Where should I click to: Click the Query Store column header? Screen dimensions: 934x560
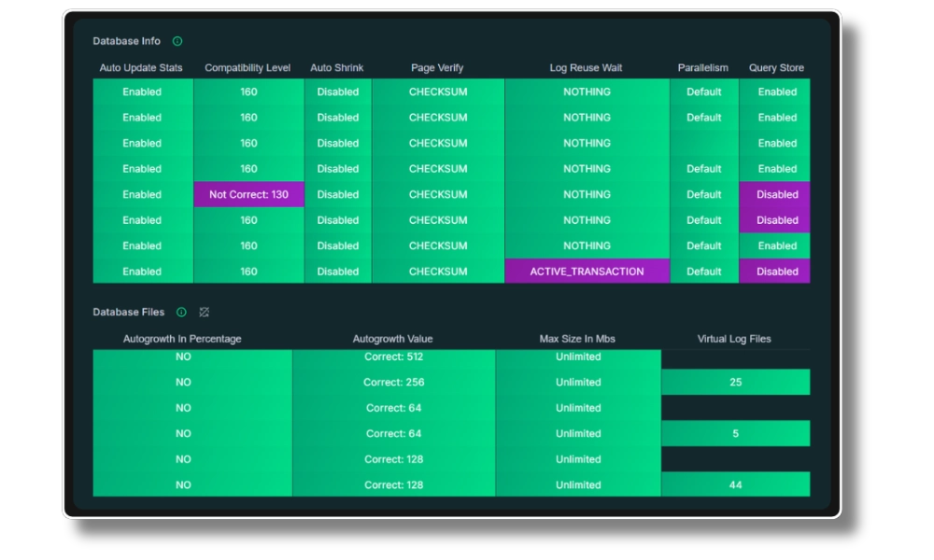(776, 68)
